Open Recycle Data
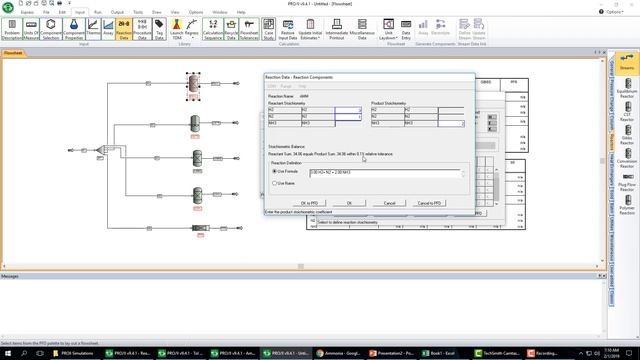Image resolution: width=640 pixels, height=360 pixels. coord(231,29)
